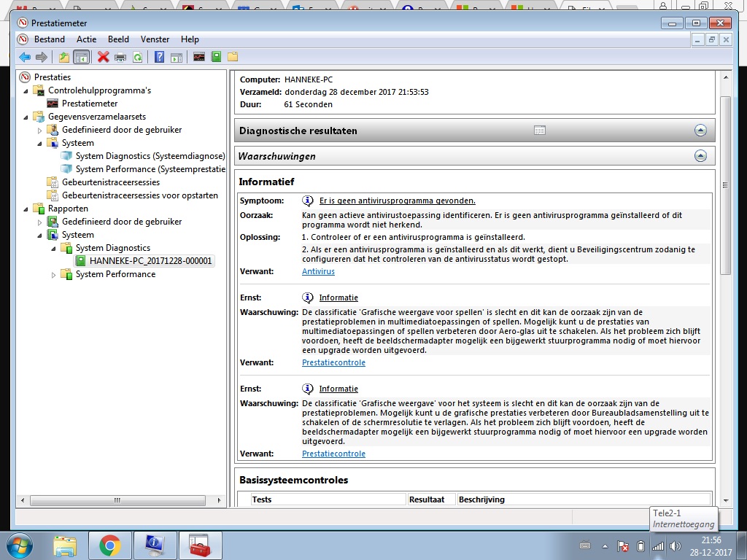Screen dimensions: 747x560
Task: Click the red X delete icon
Action: 104,57
